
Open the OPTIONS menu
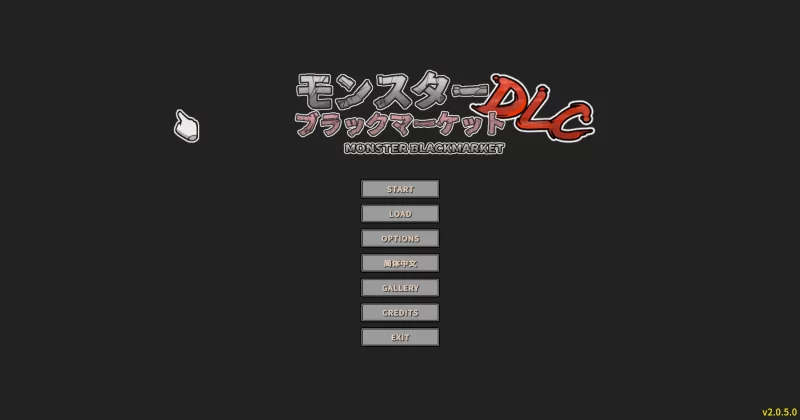click(400, 239)
